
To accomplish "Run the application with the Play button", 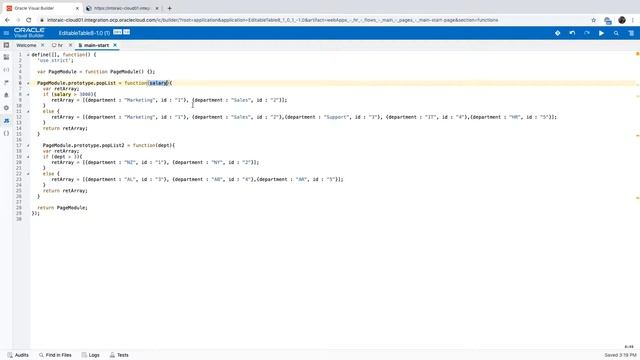I will click(x=601, y=33).
